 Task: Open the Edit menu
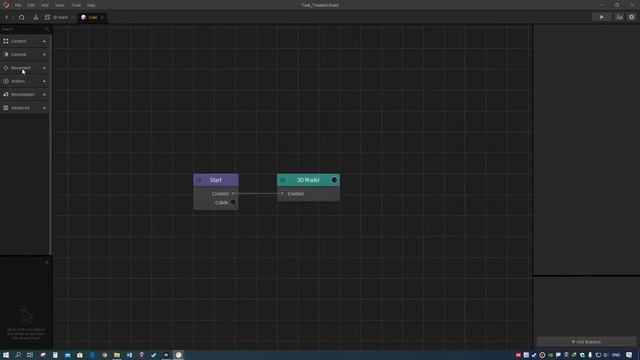(31, 5)
